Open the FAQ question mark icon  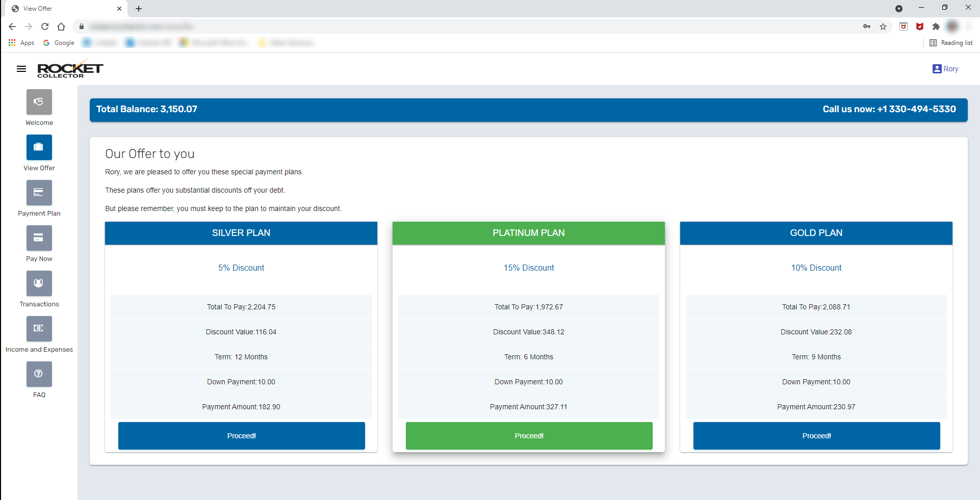click(39, 374)
